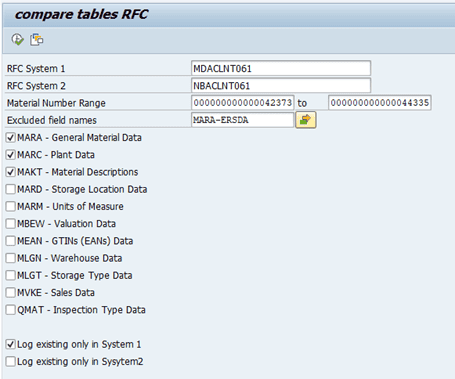Image resolution: width=455 pixels, height=379 pixels.
Task: Click the RFC System 2 input field
Action: [x=281, y=86]
